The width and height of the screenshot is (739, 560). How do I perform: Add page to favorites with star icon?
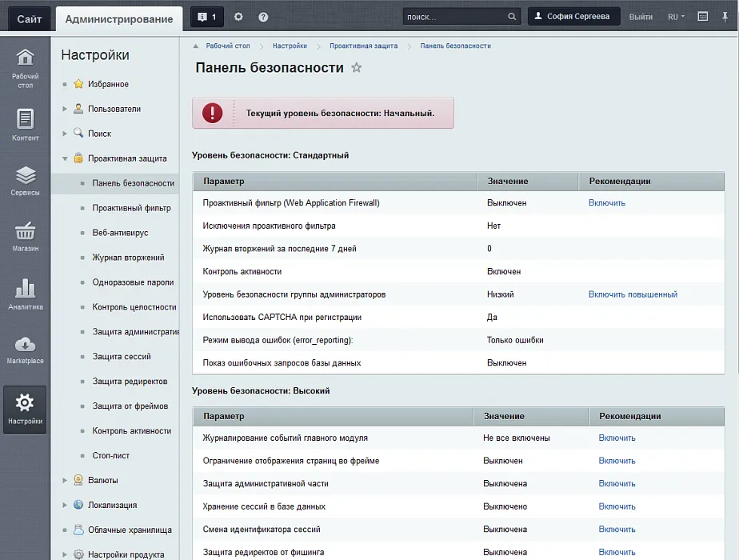357,68
